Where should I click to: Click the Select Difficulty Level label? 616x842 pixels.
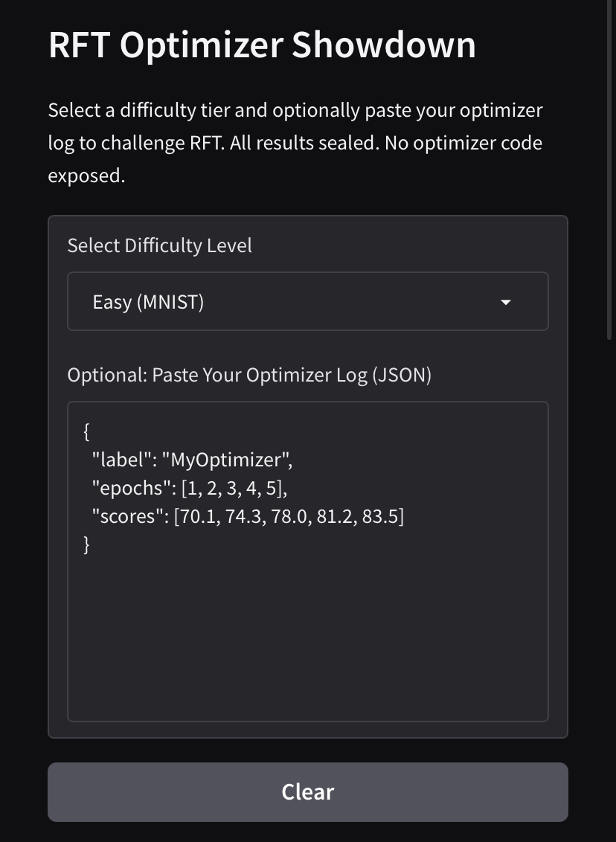click(x=159, y=245)
